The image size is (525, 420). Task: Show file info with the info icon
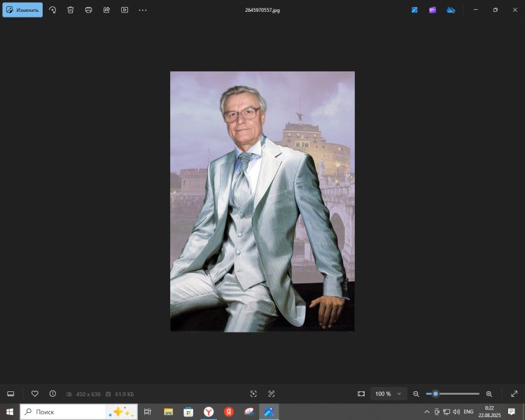(x=52, y=393)
